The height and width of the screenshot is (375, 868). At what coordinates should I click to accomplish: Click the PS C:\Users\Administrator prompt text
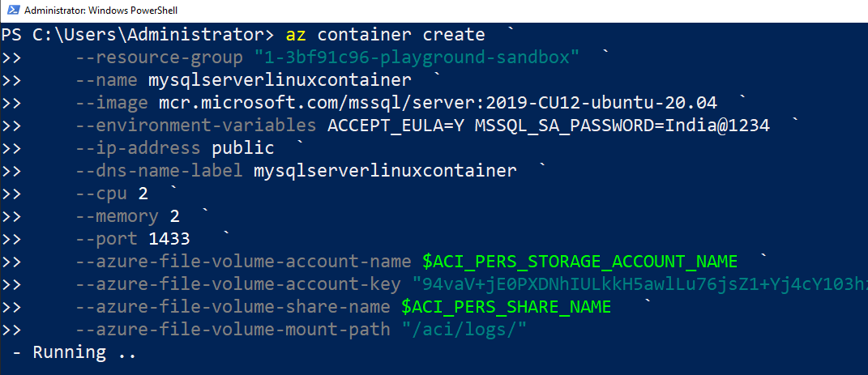click(137, 35)
